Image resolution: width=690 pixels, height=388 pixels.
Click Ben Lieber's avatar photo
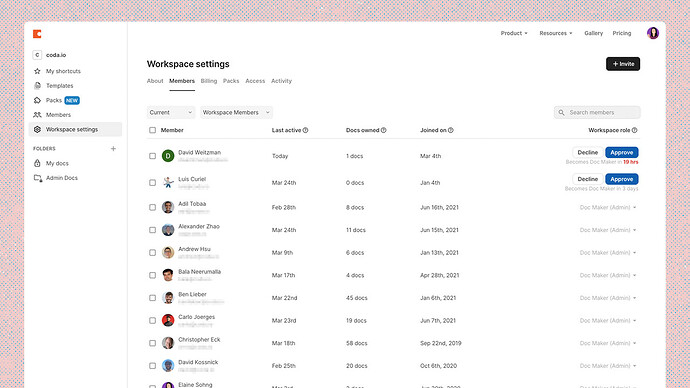[x=168, y=298]
